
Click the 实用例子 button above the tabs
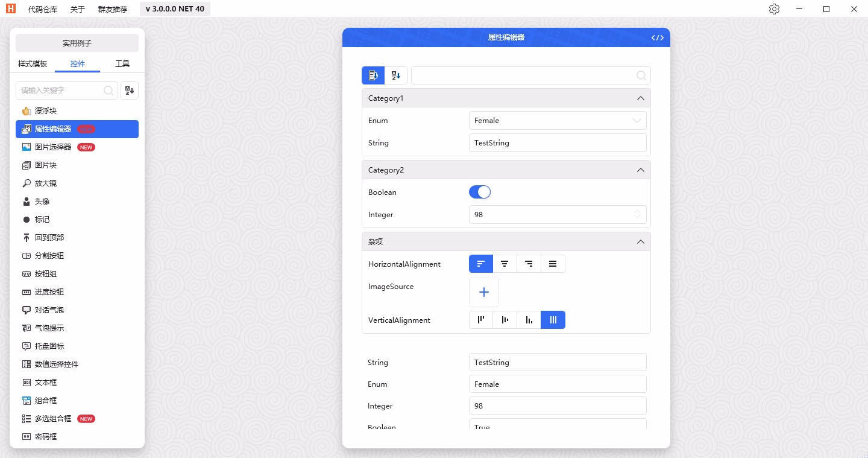click(x=77, y=42)
